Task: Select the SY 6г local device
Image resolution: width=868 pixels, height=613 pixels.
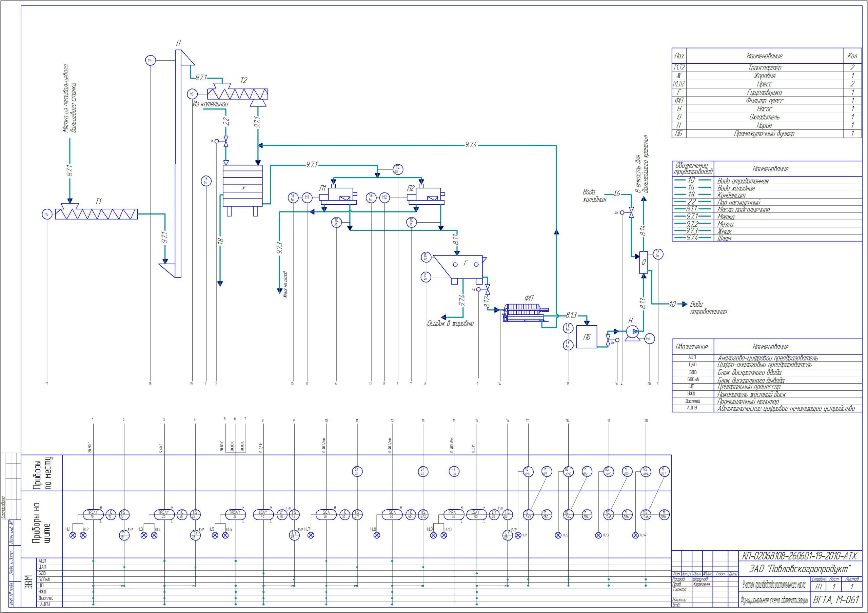Action: 423,471
